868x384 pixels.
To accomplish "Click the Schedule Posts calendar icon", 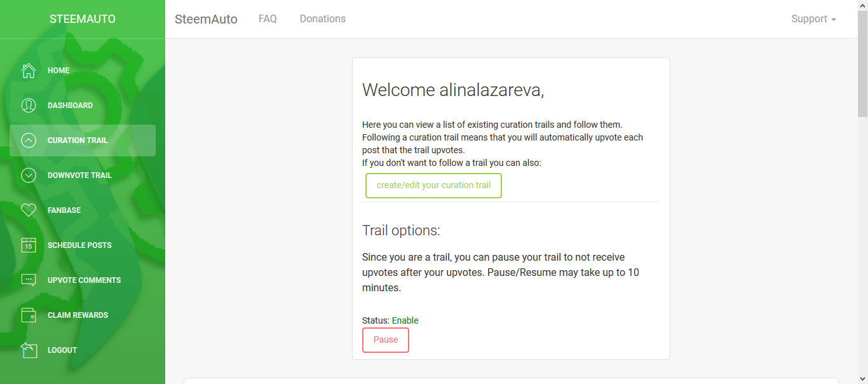I will [29, 245].
